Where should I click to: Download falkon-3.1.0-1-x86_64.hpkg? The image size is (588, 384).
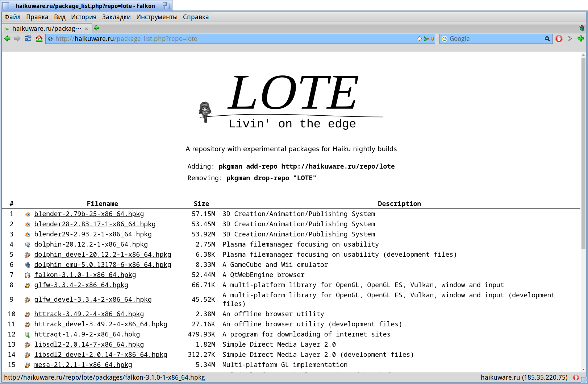click(x=85, y=275)
